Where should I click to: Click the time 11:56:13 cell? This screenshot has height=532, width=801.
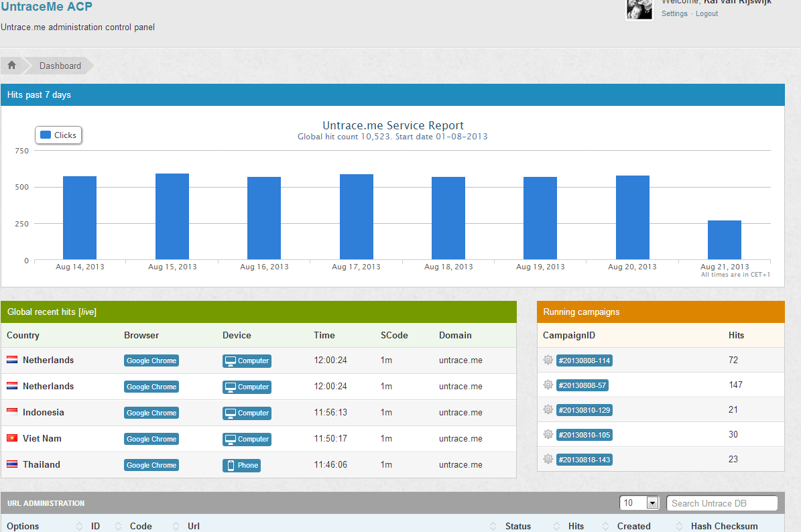330,412
